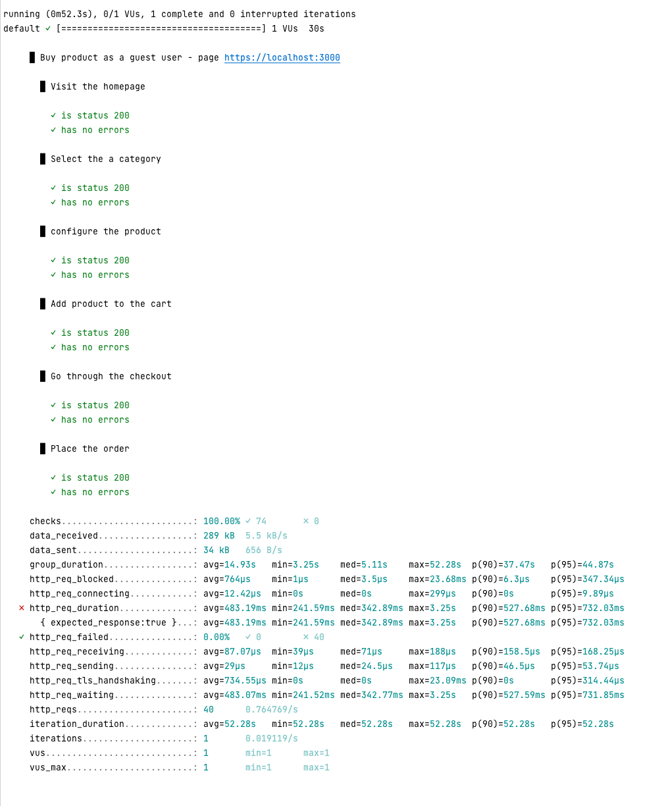Click the "Go through the checkout" group title

[111, 376]
